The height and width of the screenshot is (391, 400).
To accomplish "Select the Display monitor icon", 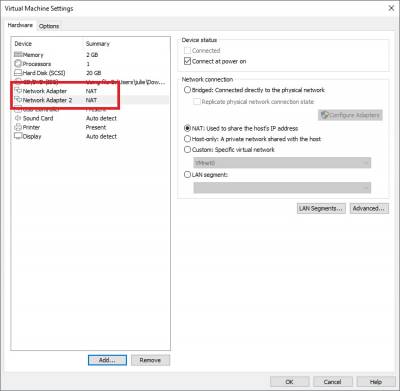I will (18, 136).
